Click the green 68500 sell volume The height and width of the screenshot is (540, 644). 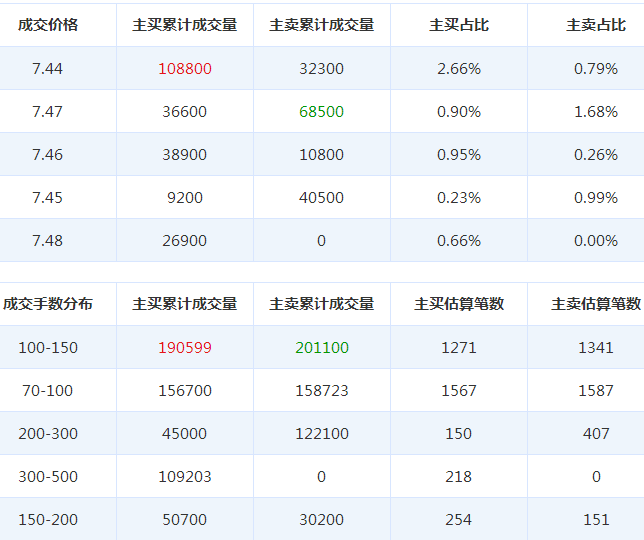tap(322, 112)
